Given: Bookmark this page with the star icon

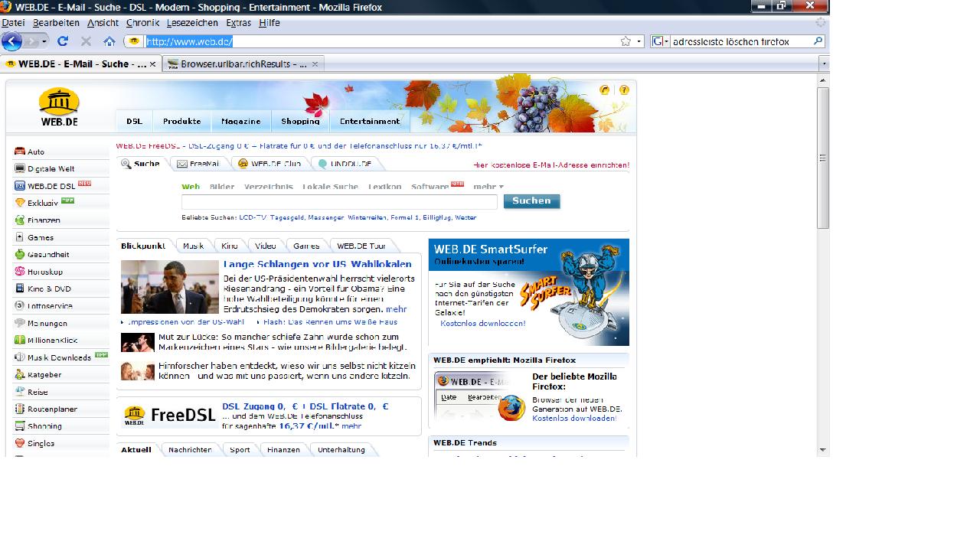Looking at the screenshot, I should [626, 41].
